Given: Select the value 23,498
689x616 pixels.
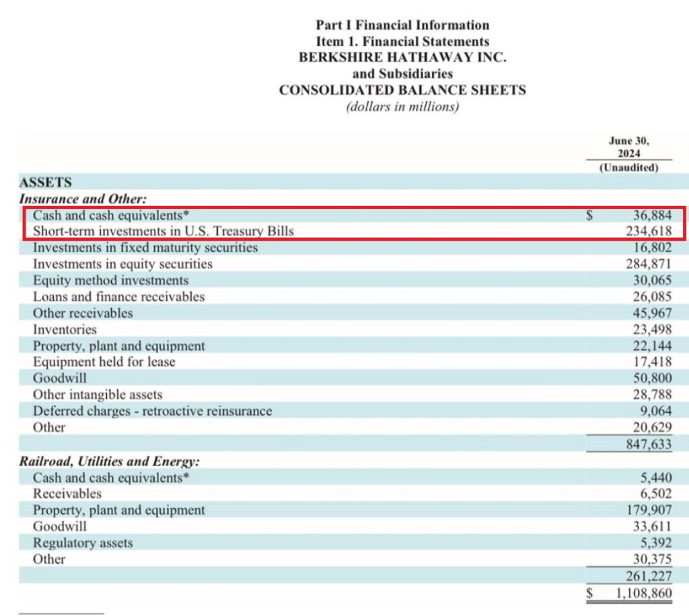Looking at the screenshot, I should tap(652, 330).
